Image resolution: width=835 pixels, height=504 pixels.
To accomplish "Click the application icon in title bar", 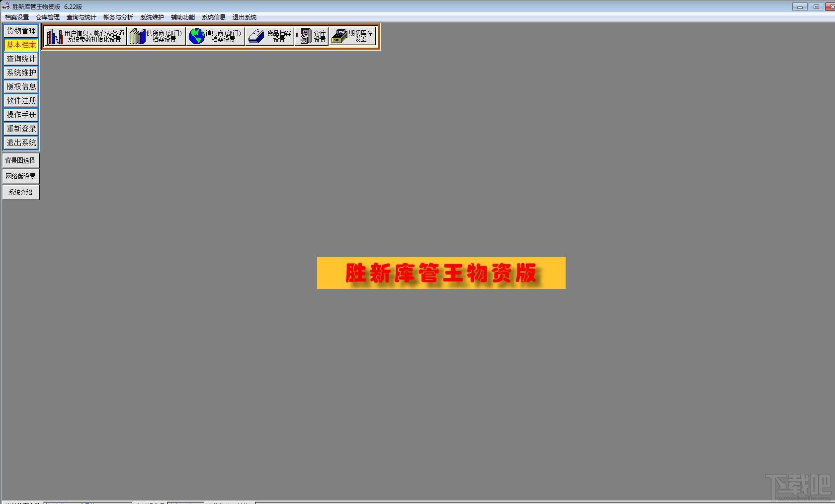I will click(6, 6).
